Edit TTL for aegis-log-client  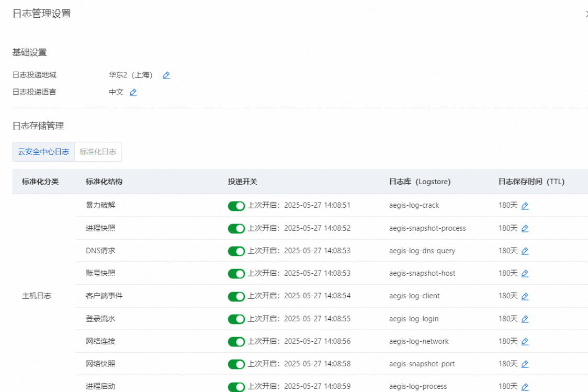525,296
